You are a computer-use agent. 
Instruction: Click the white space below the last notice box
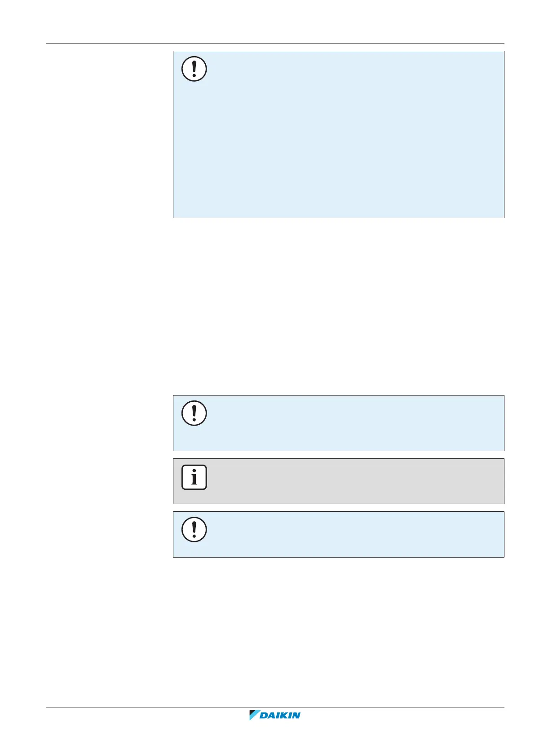point(337,629)
